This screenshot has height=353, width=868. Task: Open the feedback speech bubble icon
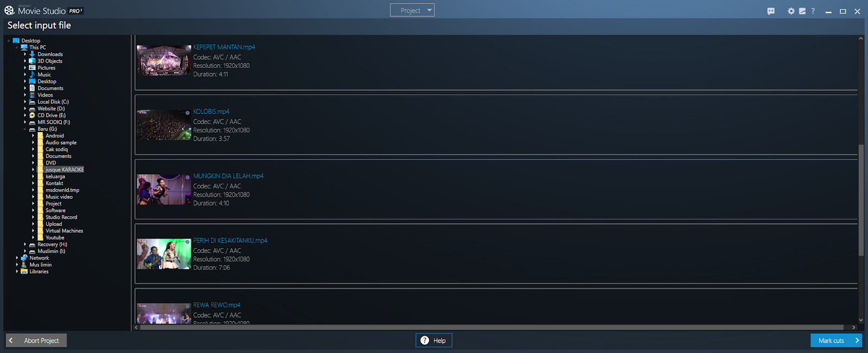pos(771,11)
